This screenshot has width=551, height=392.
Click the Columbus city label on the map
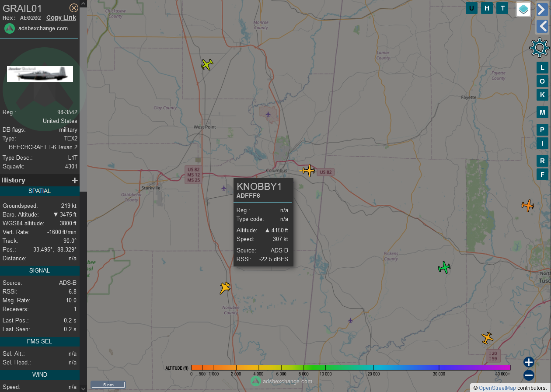[276, 171]
